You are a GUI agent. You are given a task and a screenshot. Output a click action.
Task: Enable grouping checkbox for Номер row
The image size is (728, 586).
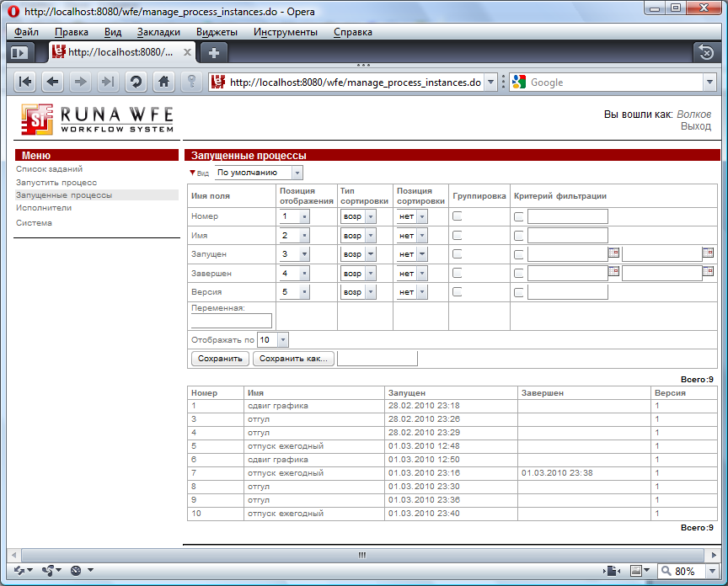pos(458,216)
